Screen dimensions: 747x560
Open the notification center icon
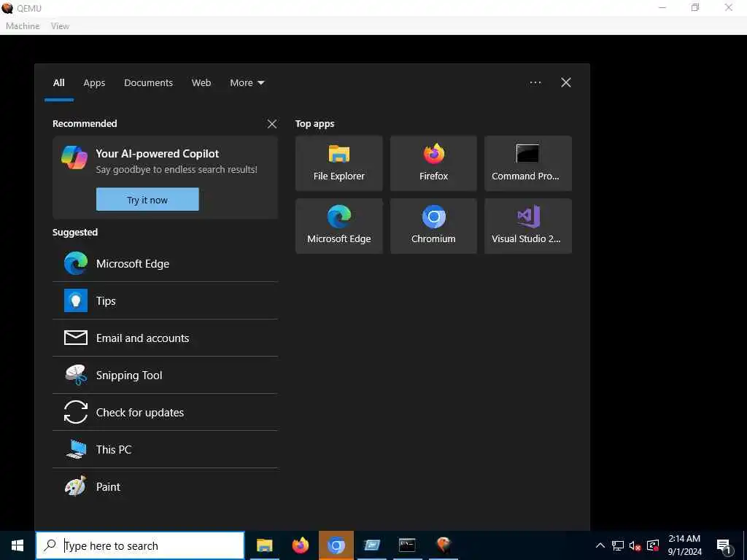pos(724,545)
